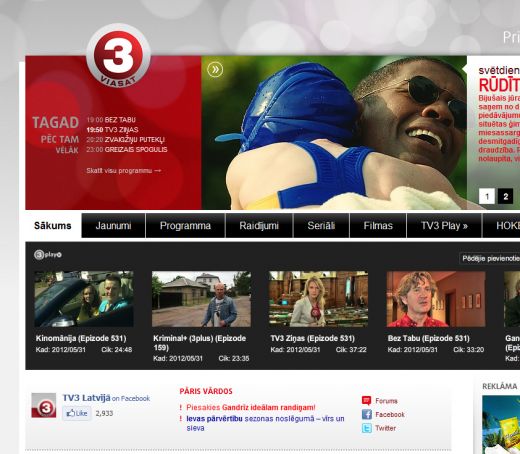Screen dimensions: 520x454
Task: Click the main banner image
Action: [334, 133]
